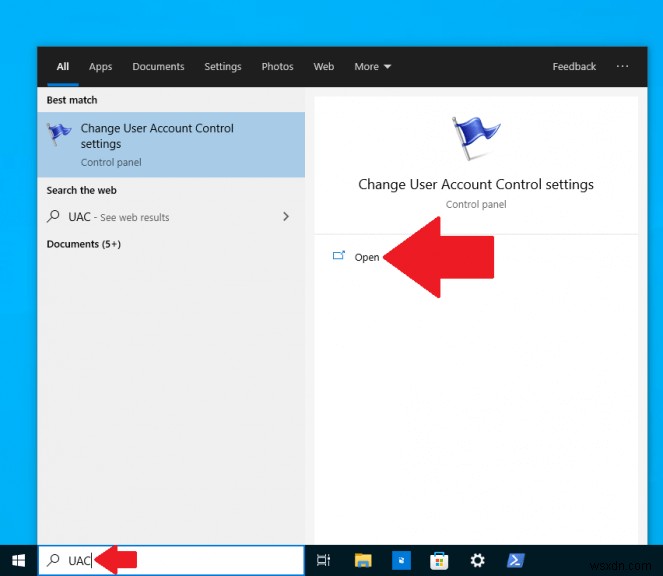Viewport: 663px width, 576px height.
Task: Click the UAC web result magnifier icon
Action: 53,216
